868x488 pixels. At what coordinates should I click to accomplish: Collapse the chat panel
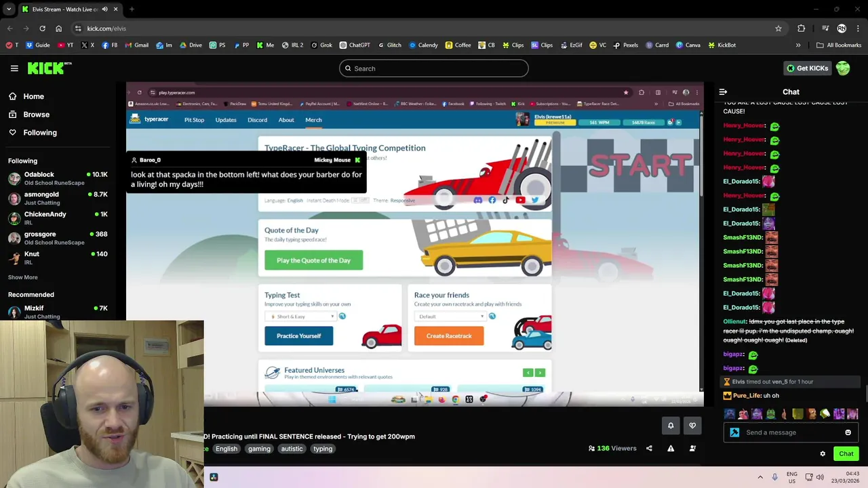pos(723,91)
